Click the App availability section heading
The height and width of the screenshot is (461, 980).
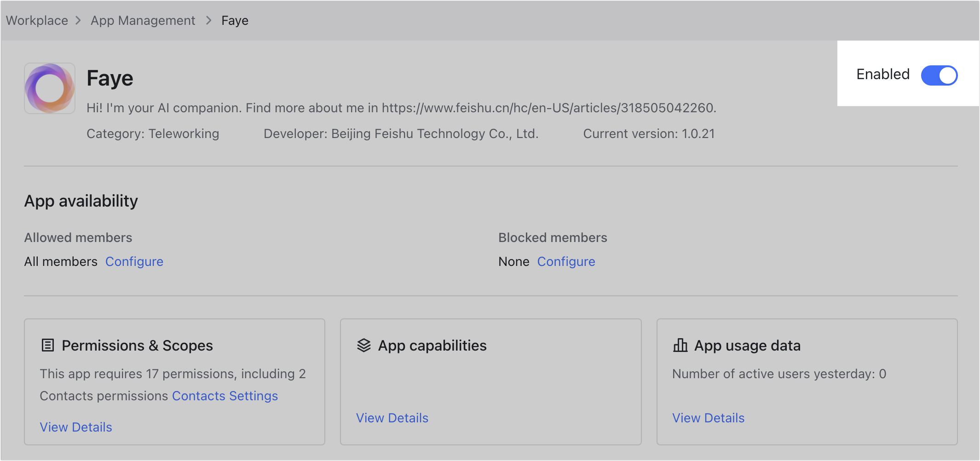[x=81, y=201]
